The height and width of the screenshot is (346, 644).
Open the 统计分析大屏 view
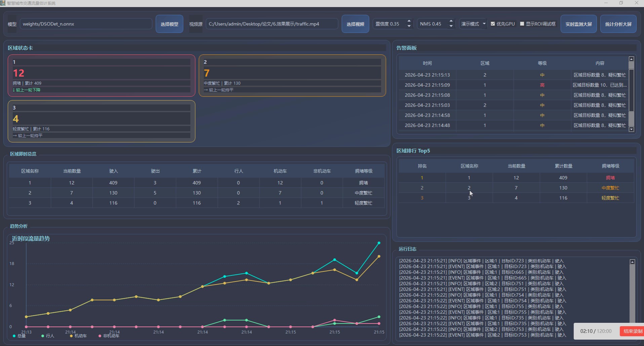click(x=618, y=24)
